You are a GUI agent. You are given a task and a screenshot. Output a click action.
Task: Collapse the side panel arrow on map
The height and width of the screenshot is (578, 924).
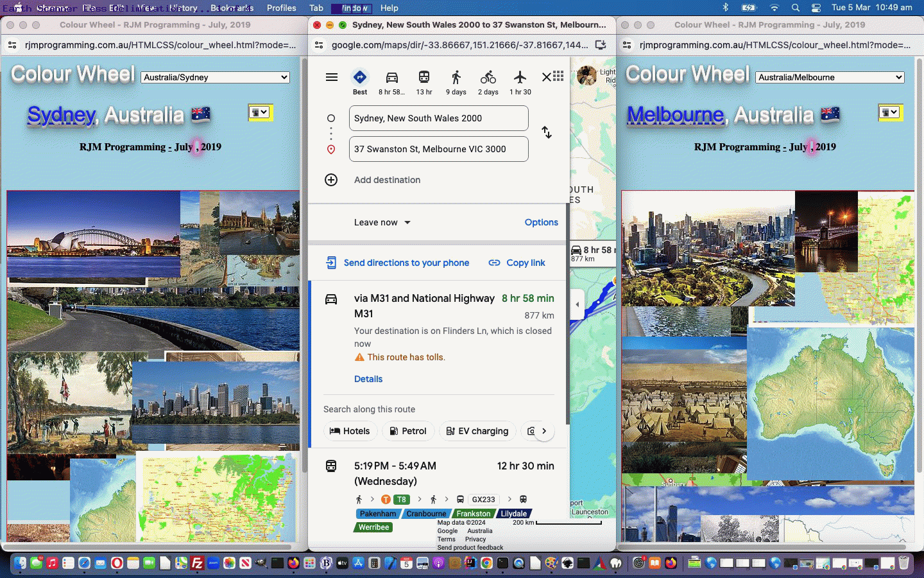tap(577, 304)
